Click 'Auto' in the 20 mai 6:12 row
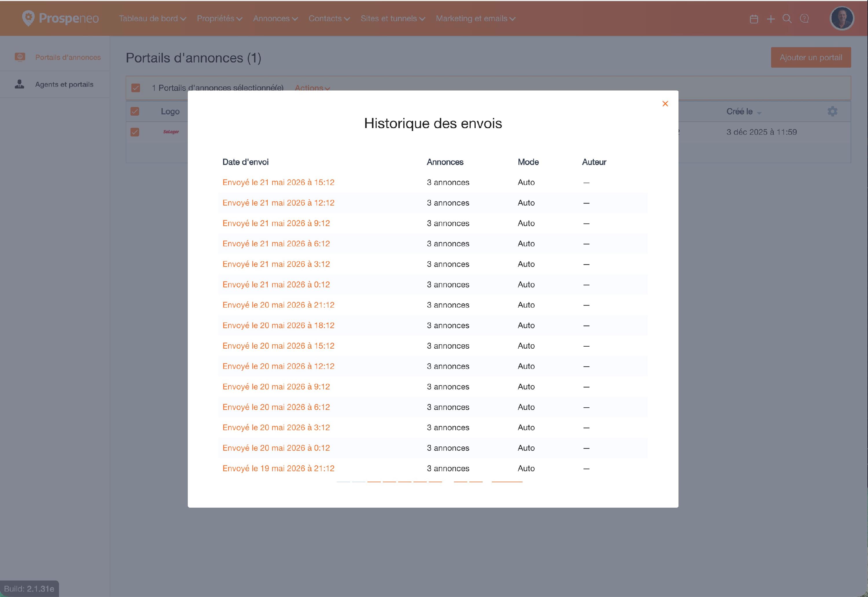Screen dimensions: 868x597 click(526, 407)
